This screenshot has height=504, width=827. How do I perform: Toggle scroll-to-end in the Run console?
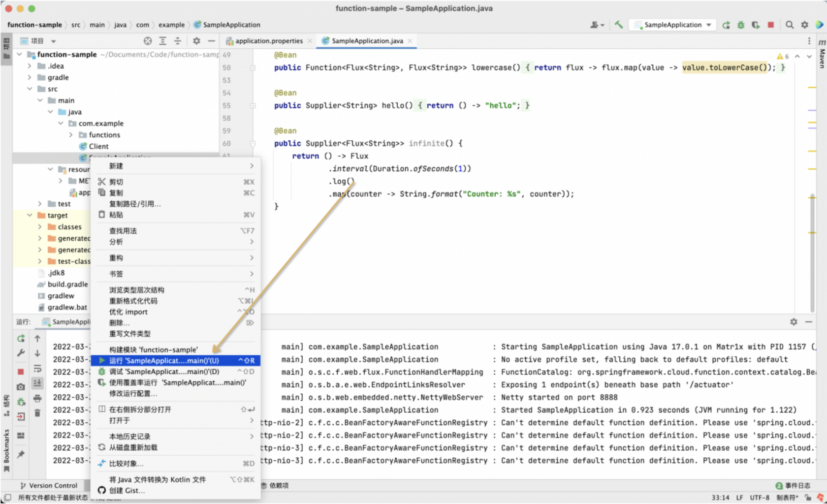(x=37, y=383)
